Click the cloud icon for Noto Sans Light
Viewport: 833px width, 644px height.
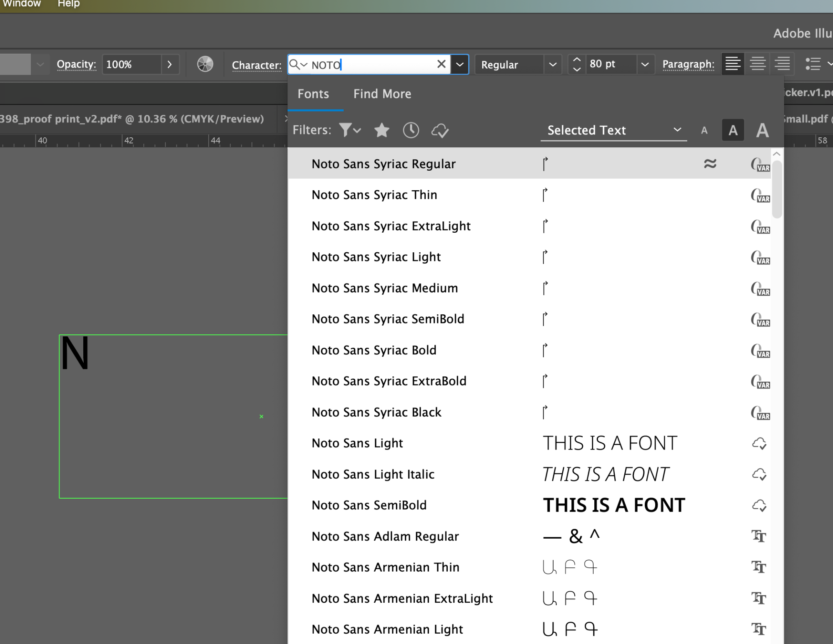click(759, 443)
